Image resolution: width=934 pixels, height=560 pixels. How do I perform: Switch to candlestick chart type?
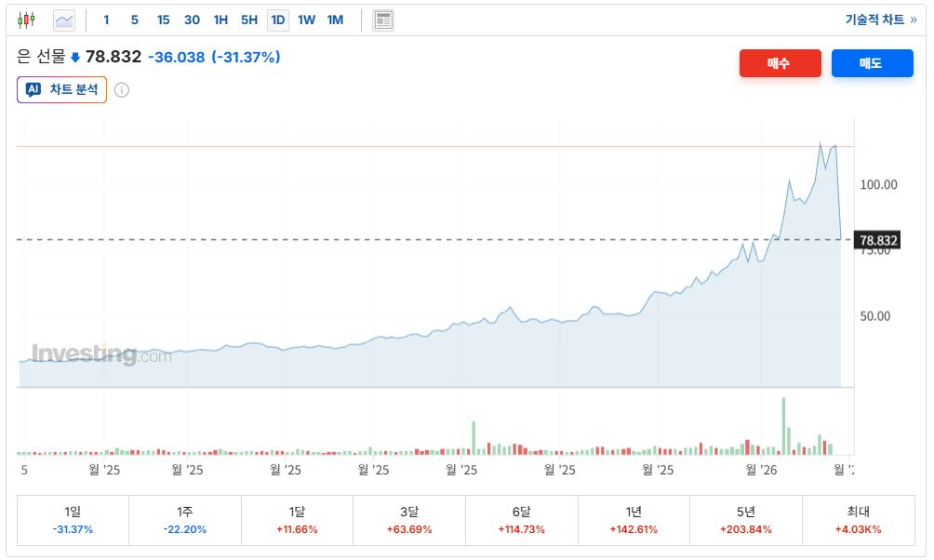click(26, 20)
